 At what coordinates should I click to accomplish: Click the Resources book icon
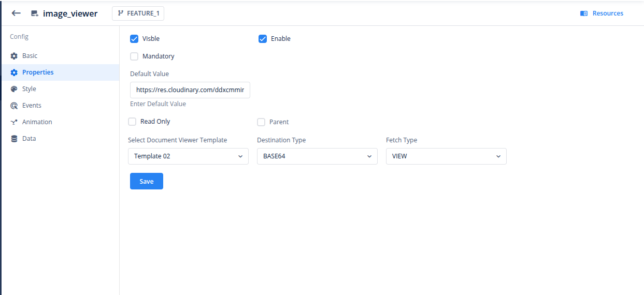[x=584, y=13]
